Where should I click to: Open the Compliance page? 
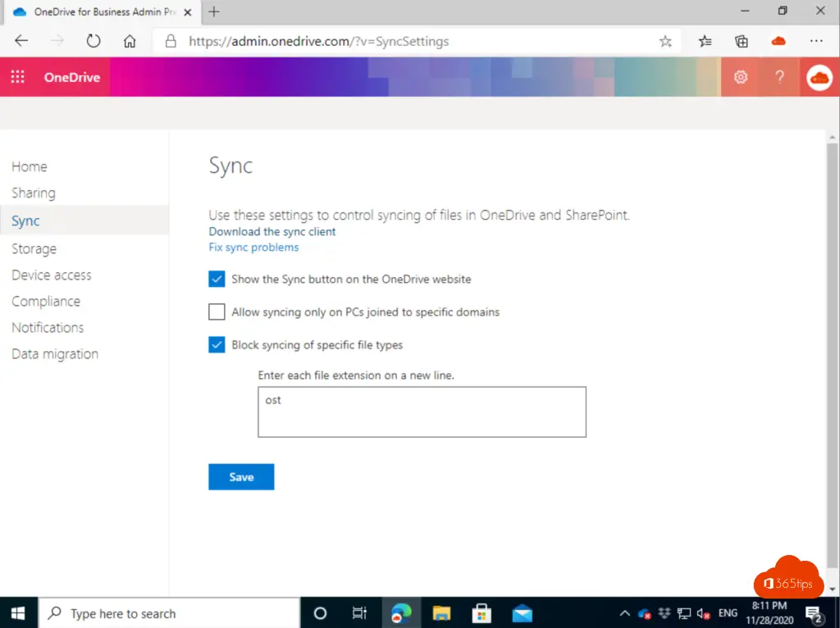46,302
